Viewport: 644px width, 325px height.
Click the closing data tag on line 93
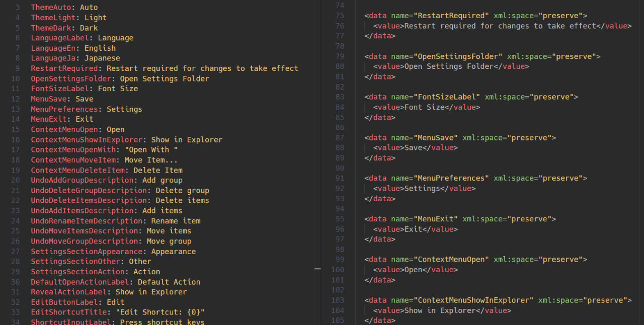click(x=380, y=199)
